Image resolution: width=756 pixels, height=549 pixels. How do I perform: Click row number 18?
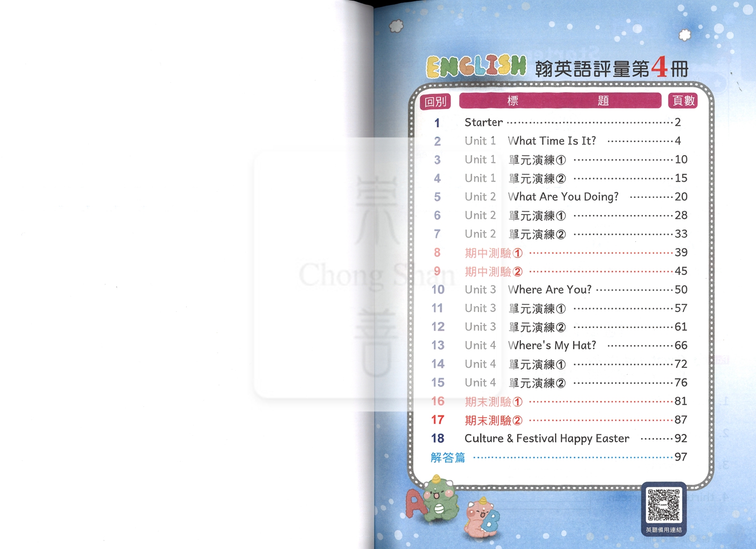click(x=438, y=439)
